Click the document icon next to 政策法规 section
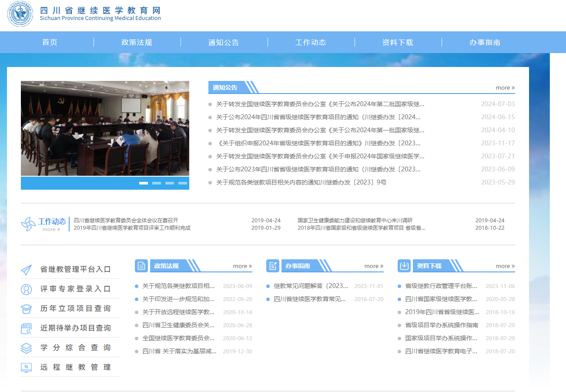Screen dimensions: 566x392 pos(141,266)
